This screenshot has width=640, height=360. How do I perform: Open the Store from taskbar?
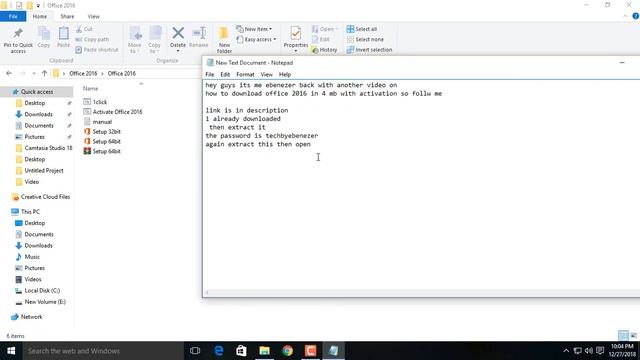tap(241, 351)
